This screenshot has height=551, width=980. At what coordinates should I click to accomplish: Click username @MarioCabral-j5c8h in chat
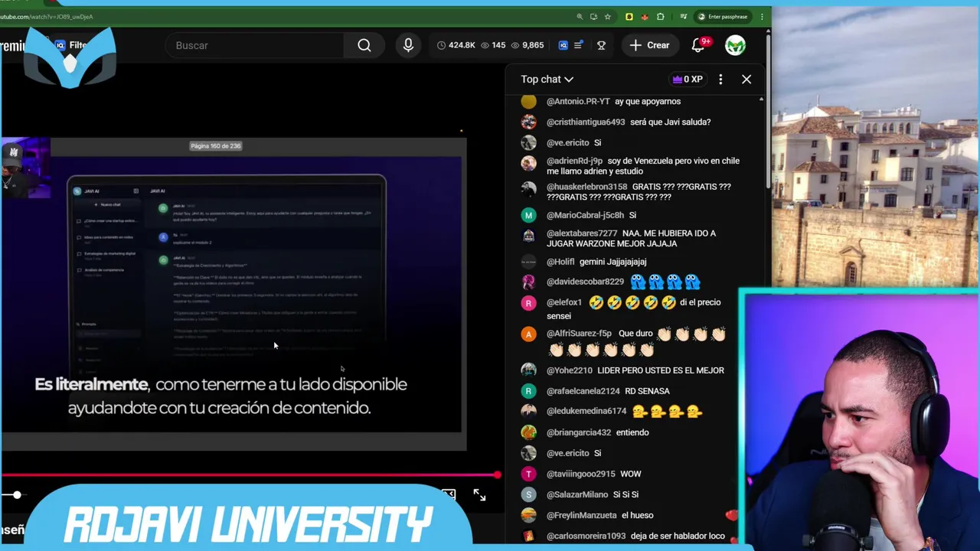pos(585,215)
